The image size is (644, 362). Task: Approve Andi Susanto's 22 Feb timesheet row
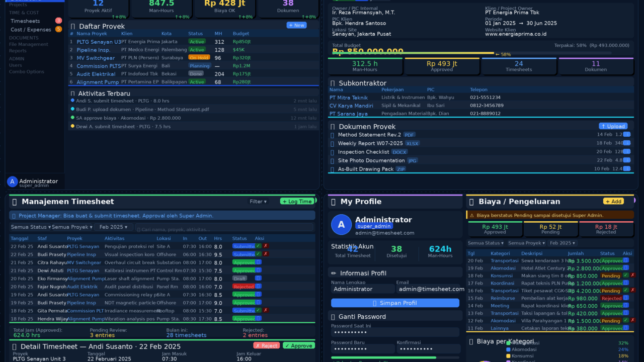(258, 246)
